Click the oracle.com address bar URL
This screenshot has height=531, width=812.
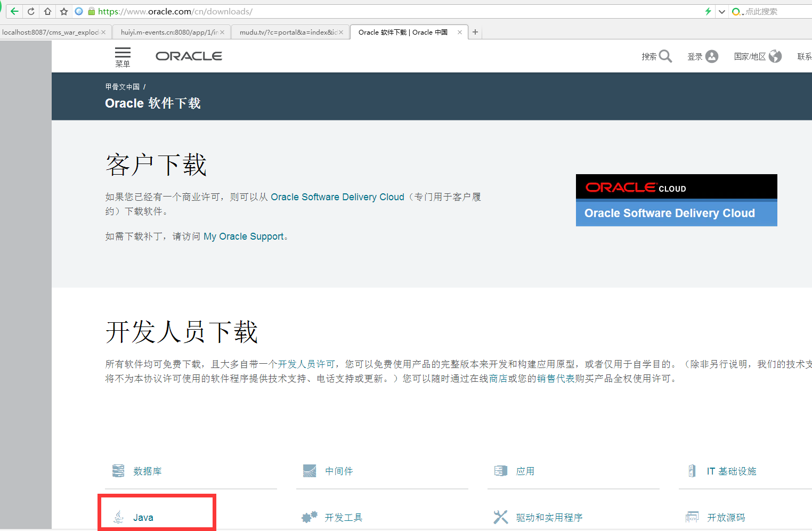(x=175, y=11)
